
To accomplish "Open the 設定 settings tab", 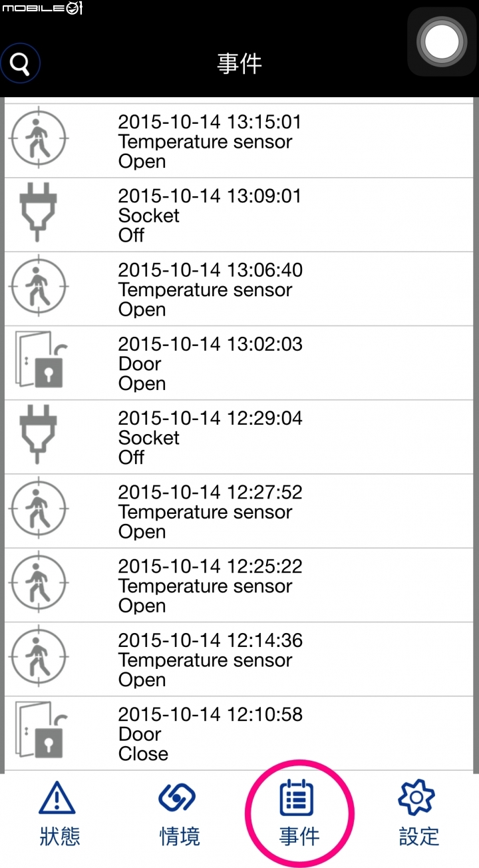I will [x=419, y=813].
